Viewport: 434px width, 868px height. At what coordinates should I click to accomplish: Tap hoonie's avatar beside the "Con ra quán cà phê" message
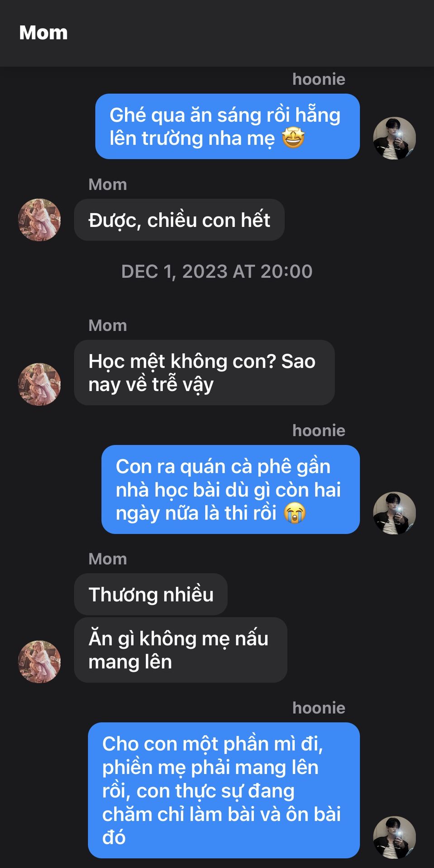[x=394, y=513]
